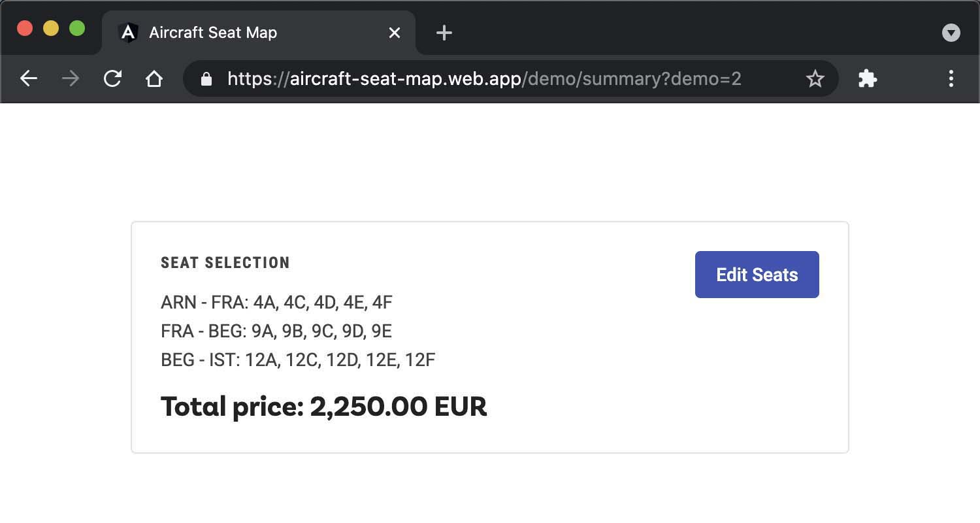Open the browser home page
This screenshot has height=523, width=980.
[154, 79]
